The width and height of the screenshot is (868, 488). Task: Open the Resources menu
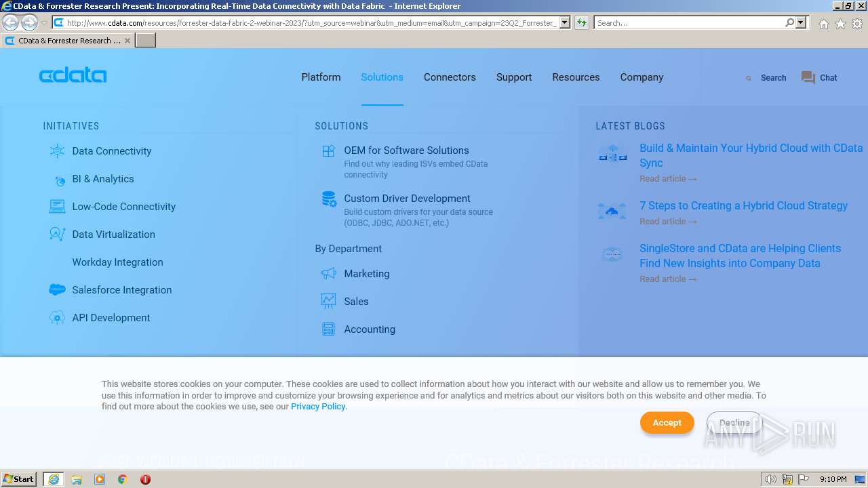pyautogui.click(x=576, y=77)
